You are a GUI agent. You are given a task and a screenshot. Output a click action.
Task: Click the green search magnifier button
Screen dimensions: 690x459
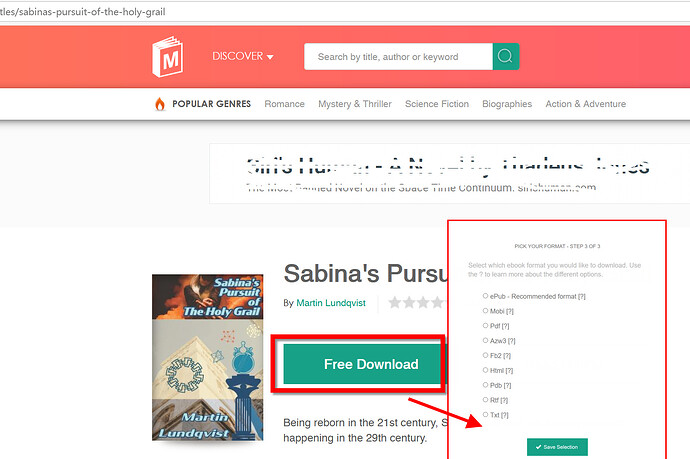tap(506, 56)
